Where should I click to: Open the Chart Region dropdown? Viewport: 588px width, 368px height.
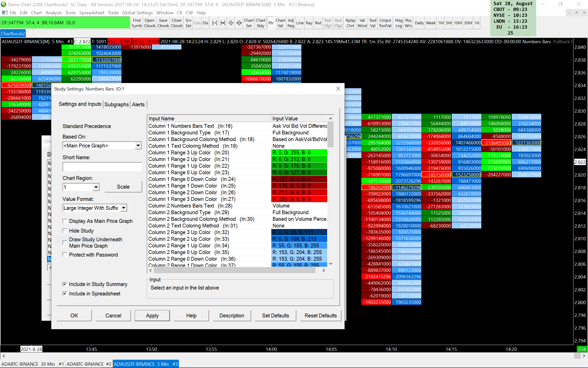click(96, 187)
